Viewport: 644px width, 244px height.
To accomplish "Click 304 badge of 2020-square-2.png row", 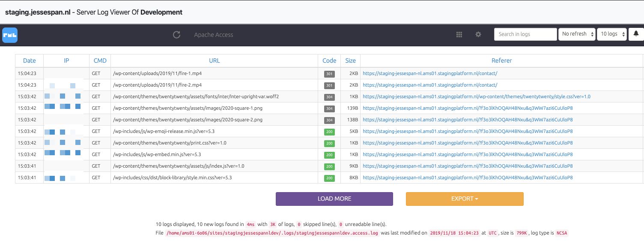I will tap(329, 120).
